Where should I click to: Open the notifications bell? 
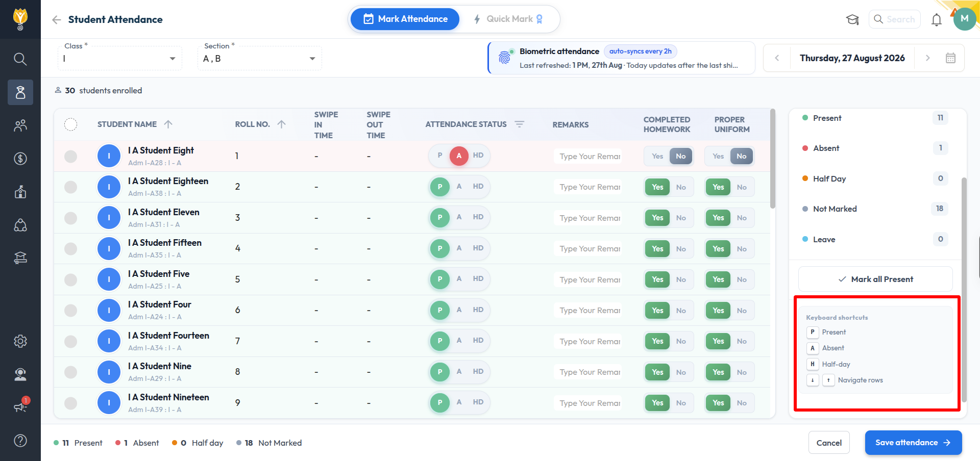(x=936, y=19)
